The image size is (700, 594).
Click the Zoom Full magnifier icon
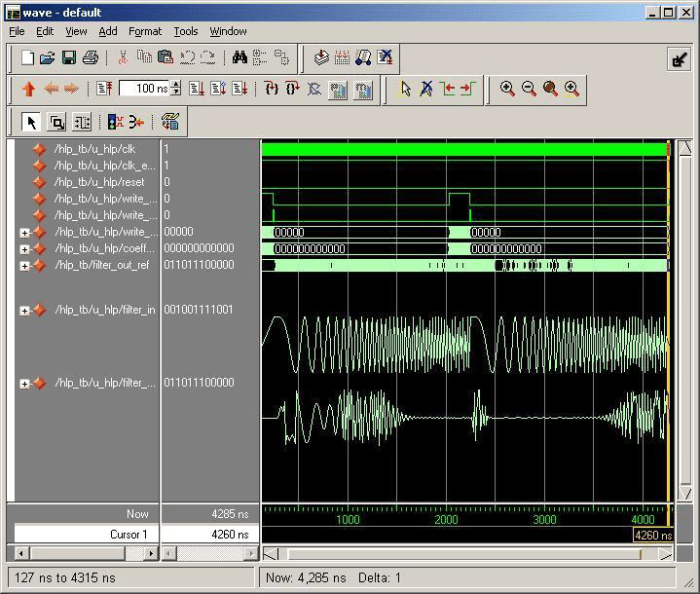pos(550,89)
